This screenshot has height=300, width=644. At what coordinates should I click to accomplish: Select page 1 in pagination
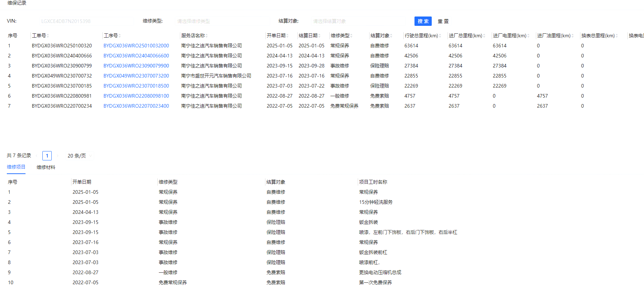pos(47,156)
